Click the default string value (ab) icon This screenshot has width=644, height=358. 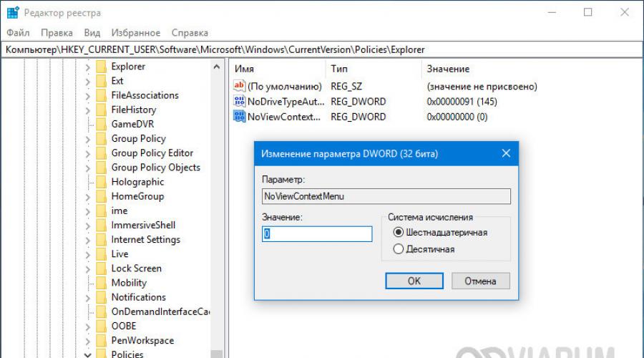point(240,87)
